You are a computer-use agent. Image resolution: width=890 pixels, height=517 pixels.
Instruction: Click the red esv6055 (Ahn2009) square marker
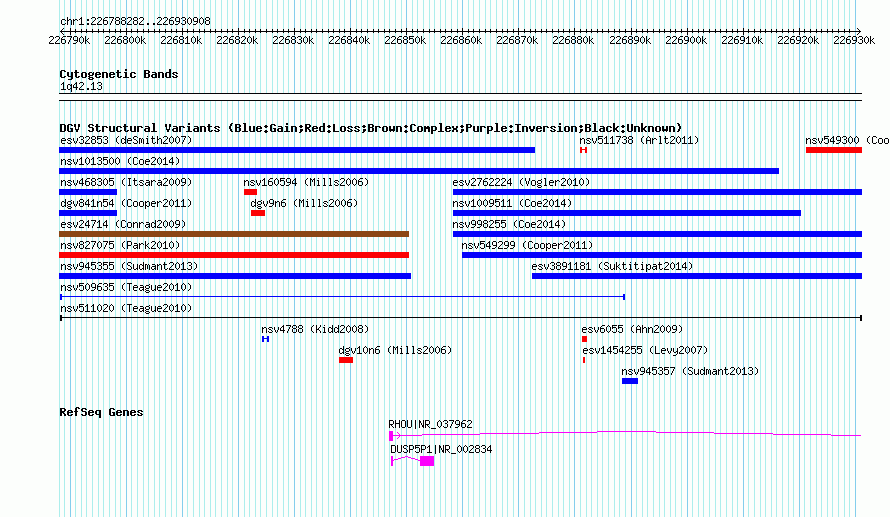(584, 339)
